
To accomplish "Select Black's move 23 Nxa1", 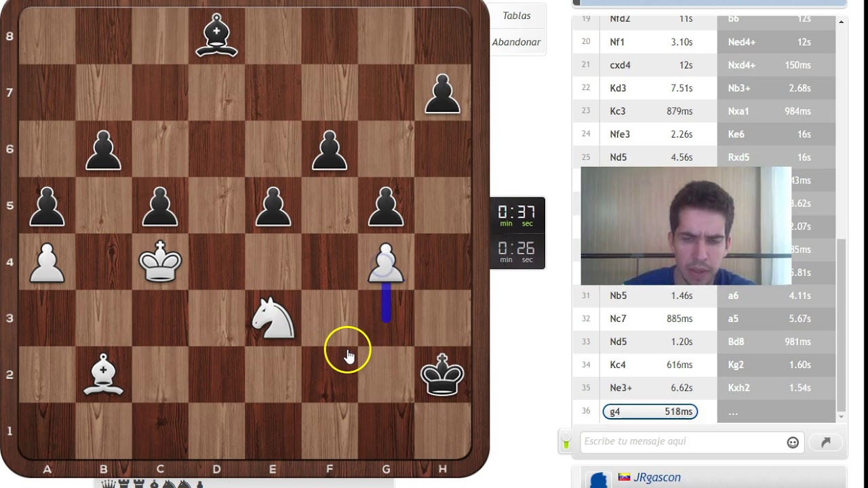I will click(x=775, y=111).
